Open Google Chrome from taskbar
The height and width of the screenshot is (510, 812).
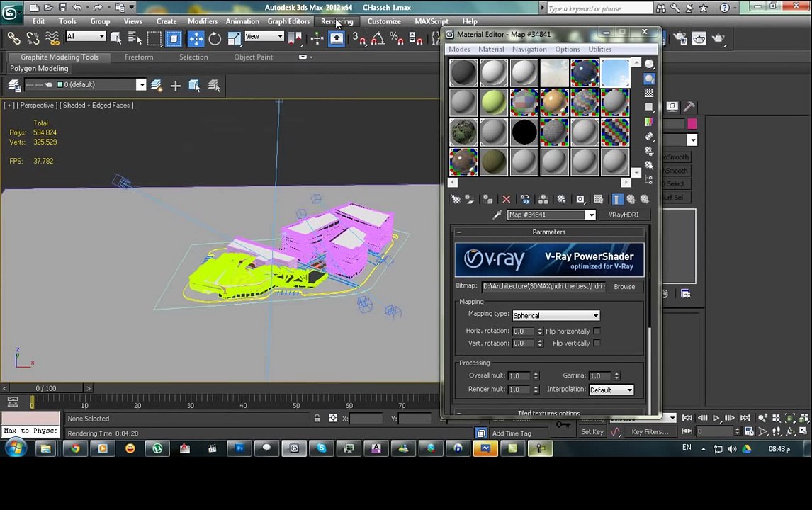[76, 448]
